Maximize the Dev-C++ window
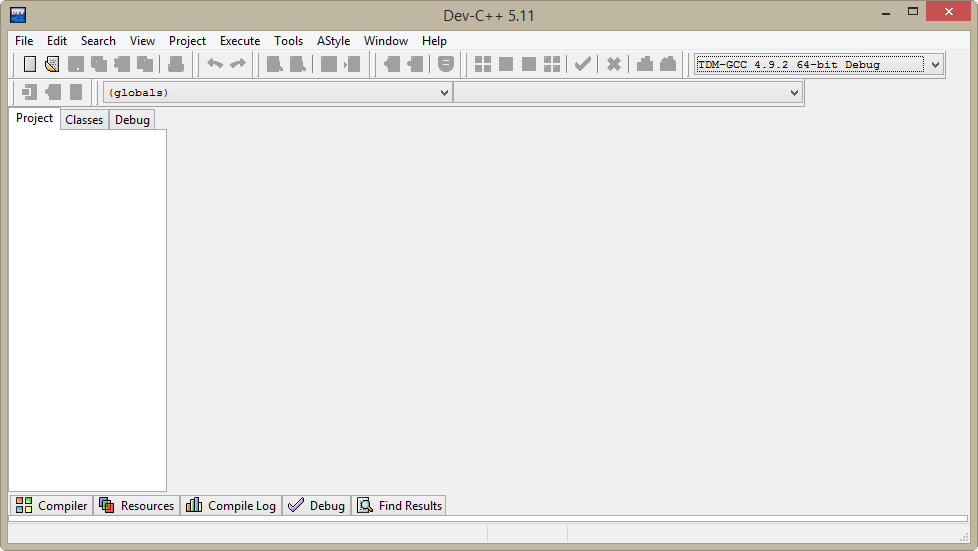Image resolution: width=978 pixels, height=551 pixels. point(913,12)
